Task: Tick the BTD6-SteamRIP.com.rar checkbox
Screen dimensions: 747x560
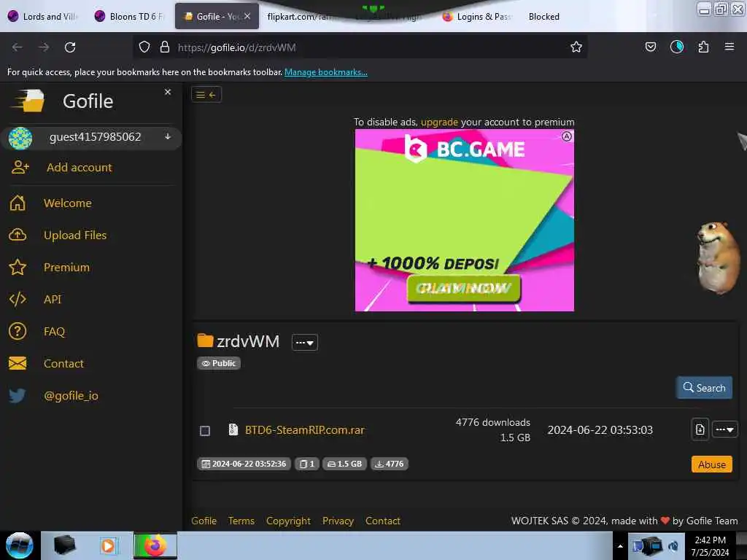Action: pyautogui.click(x=205, y=430)
